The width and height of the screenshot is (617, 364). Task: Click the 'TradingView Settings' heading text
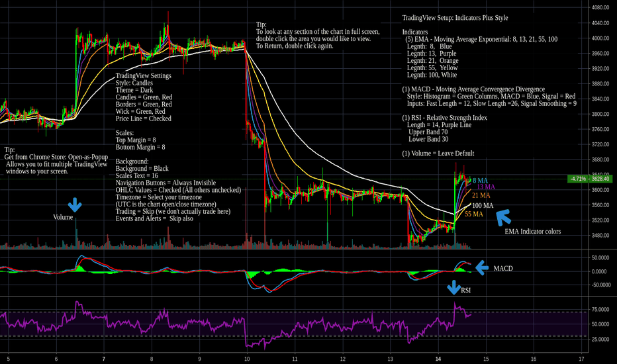click(143, 76)
